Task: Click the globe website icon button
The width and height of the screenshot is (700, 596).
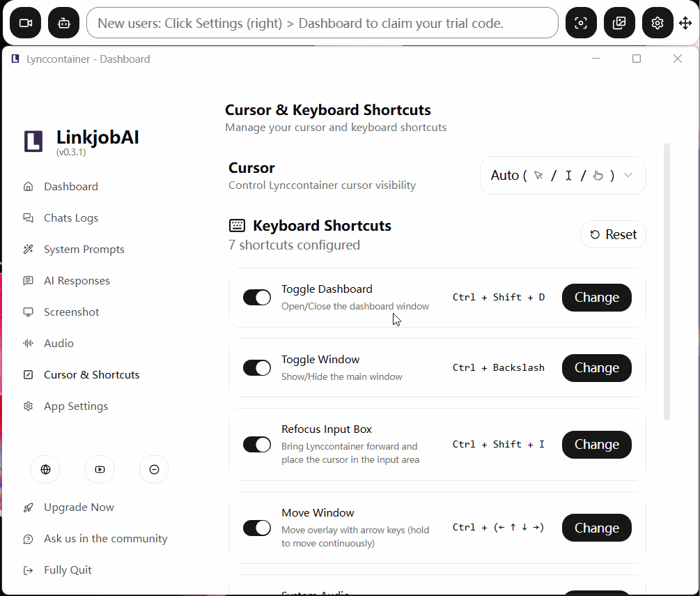Action: pyautogui.click(x=45, y=469)
